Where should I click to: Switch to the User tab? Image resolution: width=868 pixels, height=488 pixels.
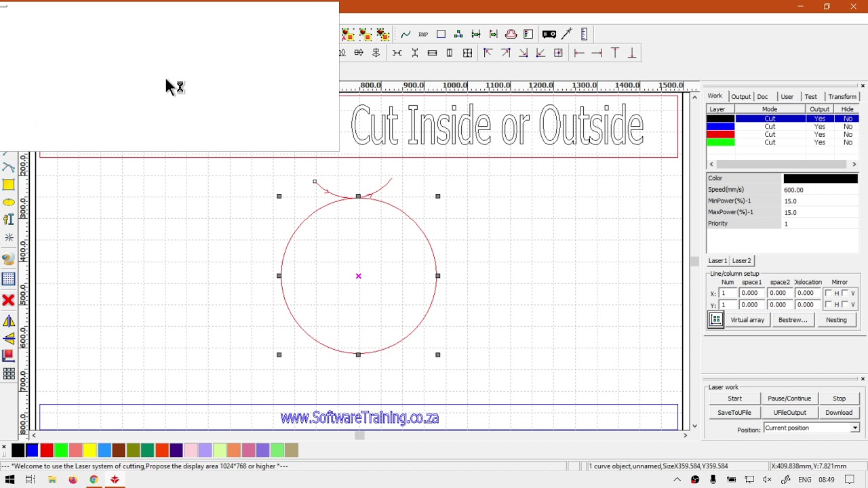(x=787, y=97)
